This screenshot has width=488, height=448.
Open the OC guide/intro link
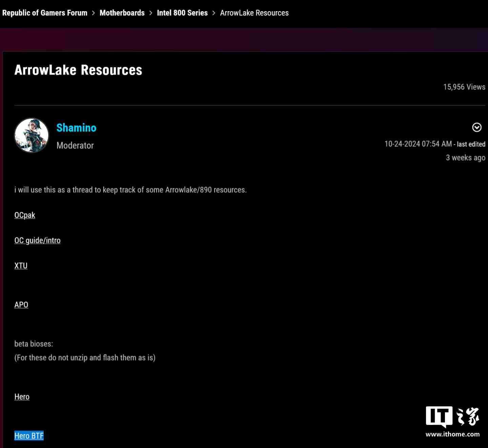click(x=37, y=240)
